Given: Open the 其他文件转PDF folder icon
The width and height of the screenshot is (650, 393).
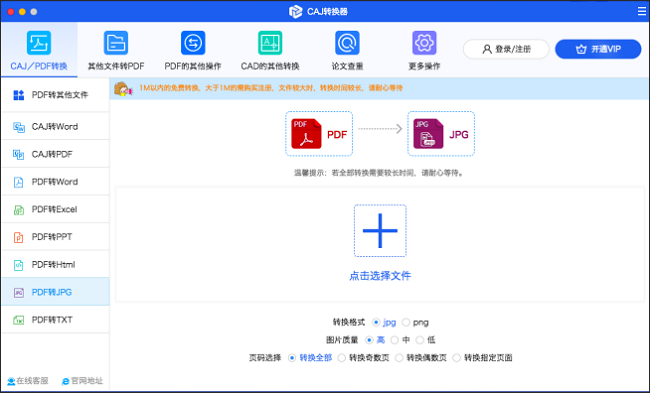Looking at the screenshot, I should (116, 42).
